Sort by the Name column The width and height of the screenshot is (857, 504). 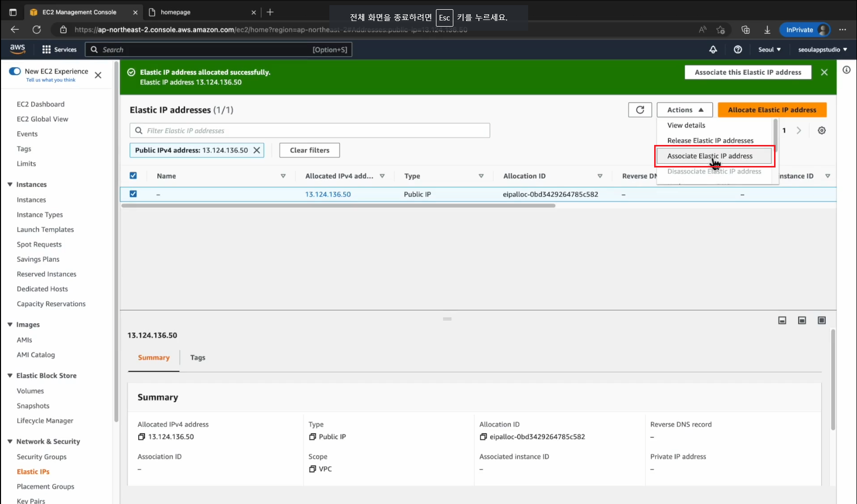(283, 176)
